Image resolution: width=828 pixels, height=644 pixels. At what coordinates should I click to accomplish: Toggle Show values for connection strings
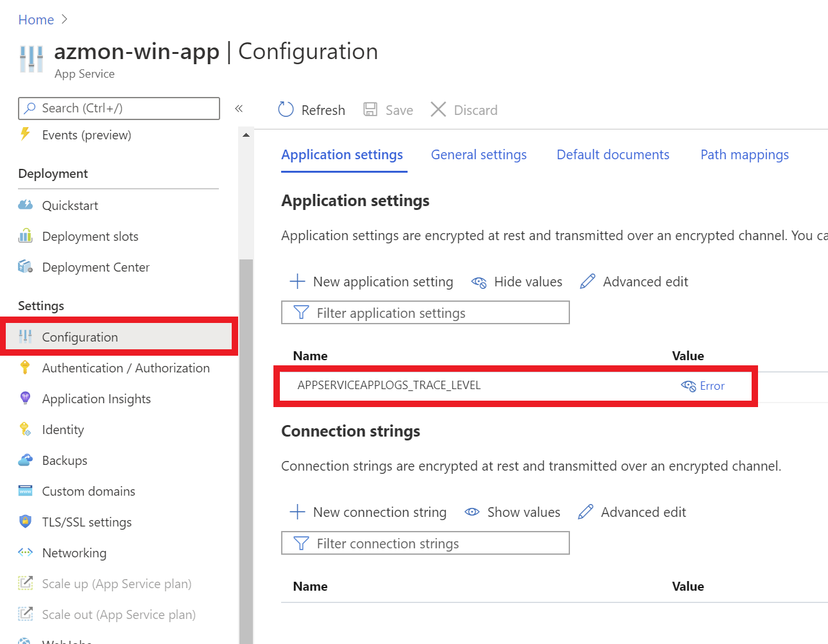[x=512, y=512]
